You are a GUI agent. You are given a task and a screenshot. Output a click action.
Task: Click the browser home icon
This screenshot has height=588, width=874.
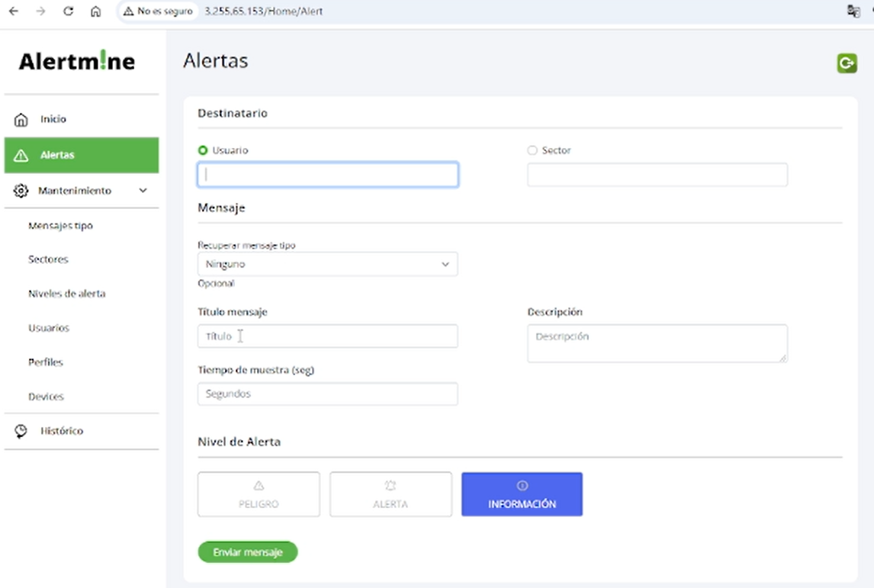pyautogui.click(x=95, y=11)
